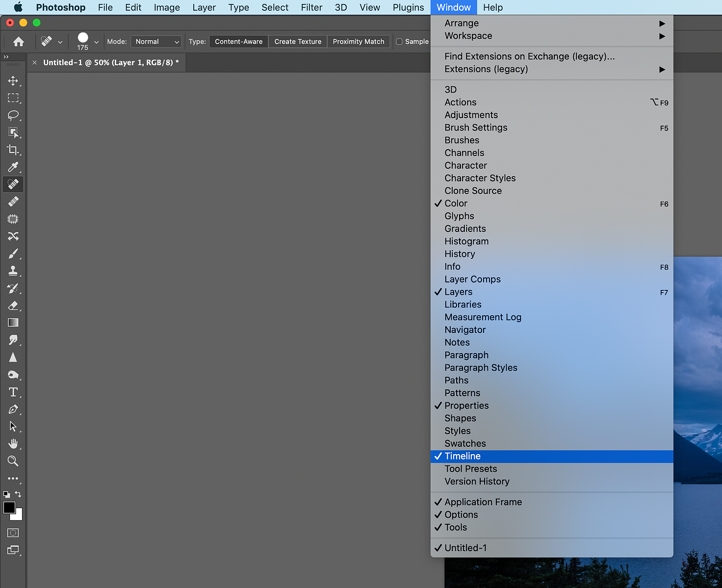Open the Mode Normal dropdown
The width and height of the screenshot is (722, 588).
(156, 42)
